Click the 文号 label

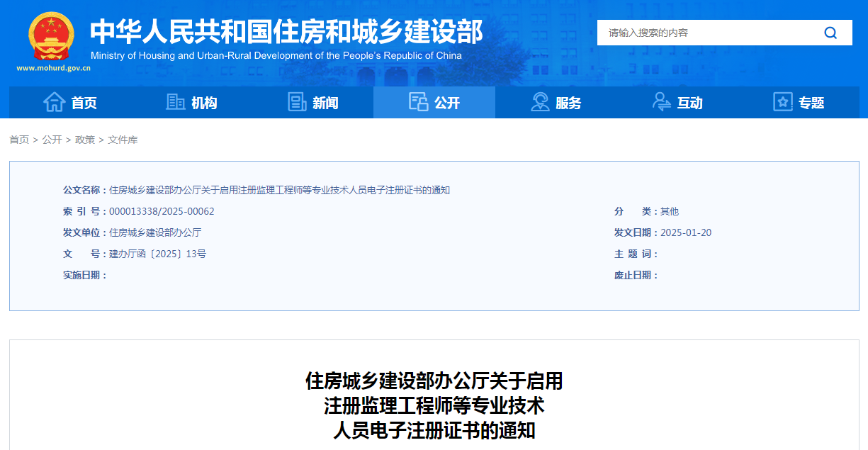[x=85, y=254]
